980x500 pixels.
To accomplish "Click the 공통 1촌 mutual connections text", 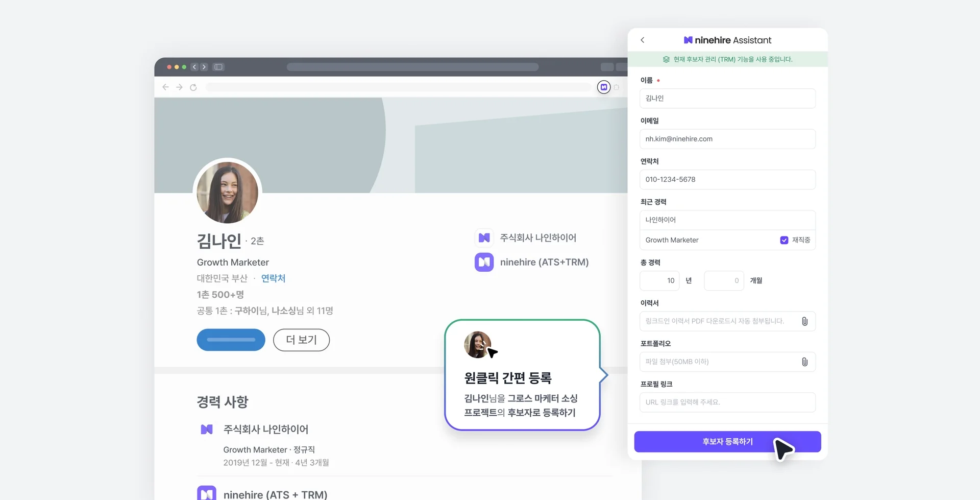I will [265, 311].
